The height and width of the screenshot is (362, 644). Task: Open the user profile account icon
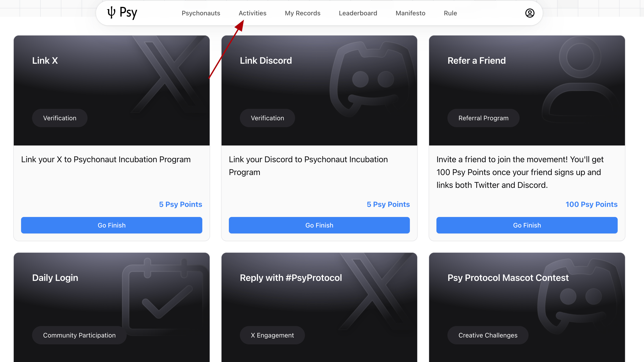click(529, 13)
